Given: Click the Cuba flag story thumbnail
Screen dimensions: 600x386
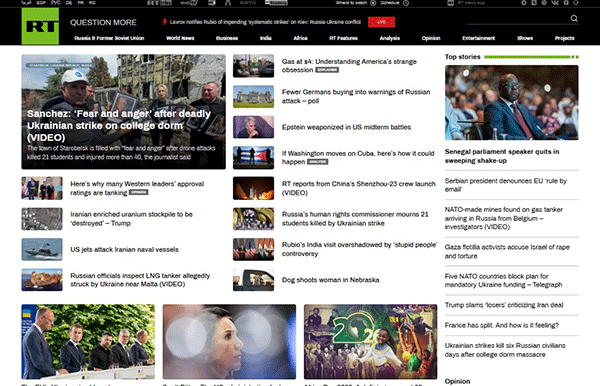Looking at the screenshot, I should coord(253,158).
